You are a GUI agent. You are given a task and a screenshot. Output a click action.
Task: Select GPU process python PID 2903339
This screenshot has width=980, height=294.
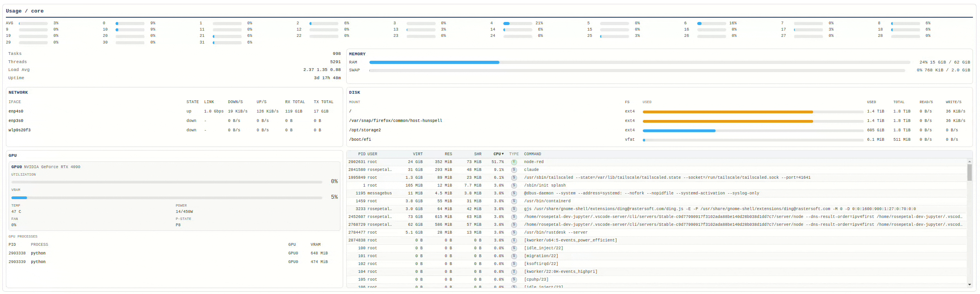pos(174,262)
